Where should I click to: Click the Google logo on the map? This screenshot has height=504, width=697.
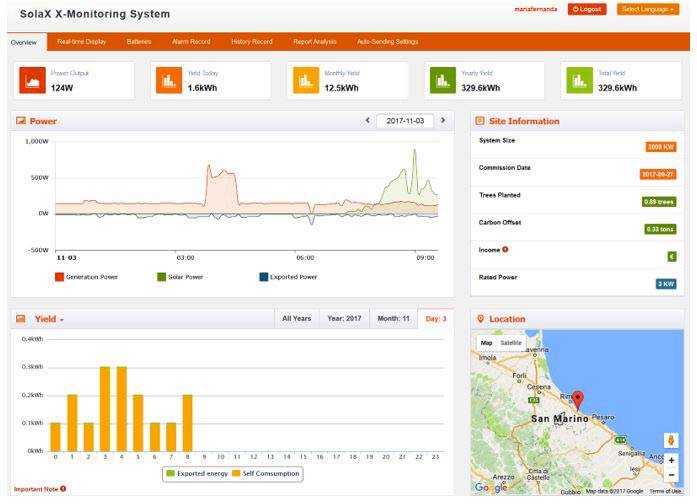[x=491, y=487]
